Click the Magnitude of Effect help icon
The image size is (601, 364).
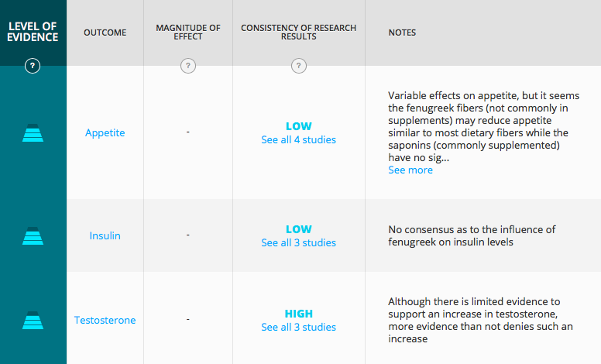tap(187, 66)
